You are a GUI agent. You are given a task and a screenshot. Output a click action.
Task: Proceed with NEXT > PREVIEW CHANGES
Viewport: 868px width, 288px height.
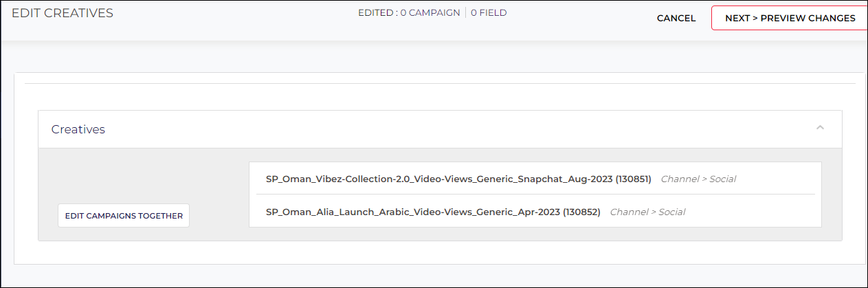pyautogui.click(x=790, y=18)
